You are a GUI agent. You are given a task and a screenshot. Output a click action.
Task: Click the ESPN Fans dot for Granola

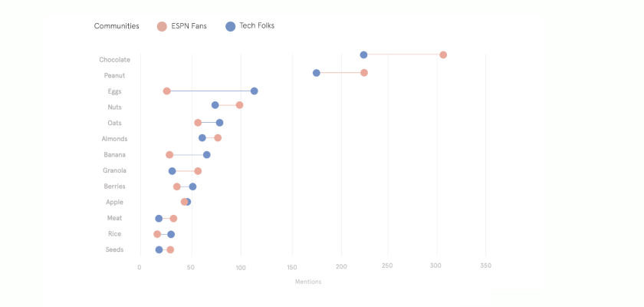click(x=198, y=171)
